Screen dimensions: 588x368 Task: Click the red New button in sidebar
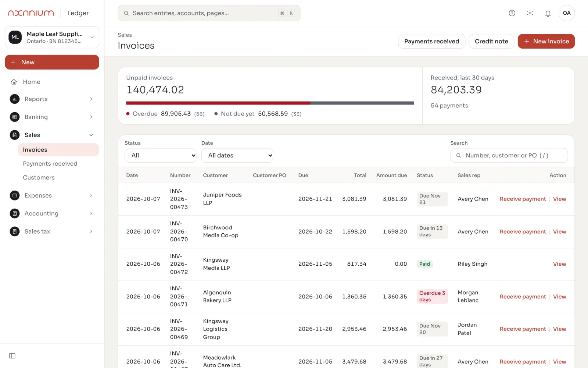click(x=52, y=62)
